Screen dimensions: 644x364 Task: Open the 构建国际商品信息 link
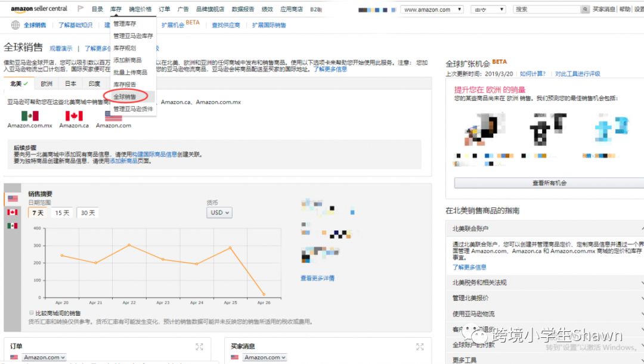(x=154, y=154)
